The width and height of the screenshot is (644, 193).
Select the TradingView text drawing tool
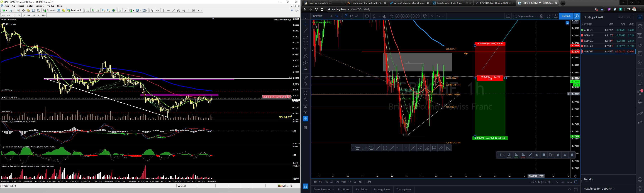point(306,50)
